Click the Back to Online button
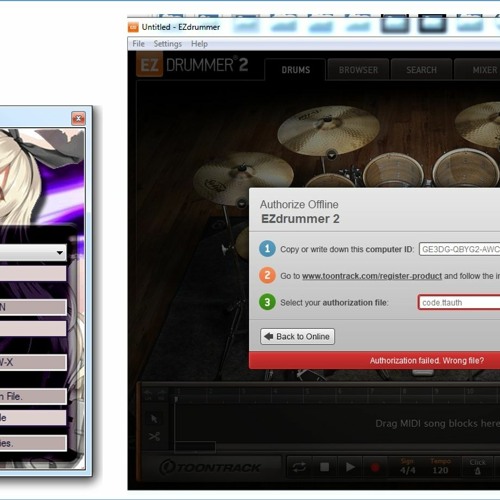 tap(297, 336)
